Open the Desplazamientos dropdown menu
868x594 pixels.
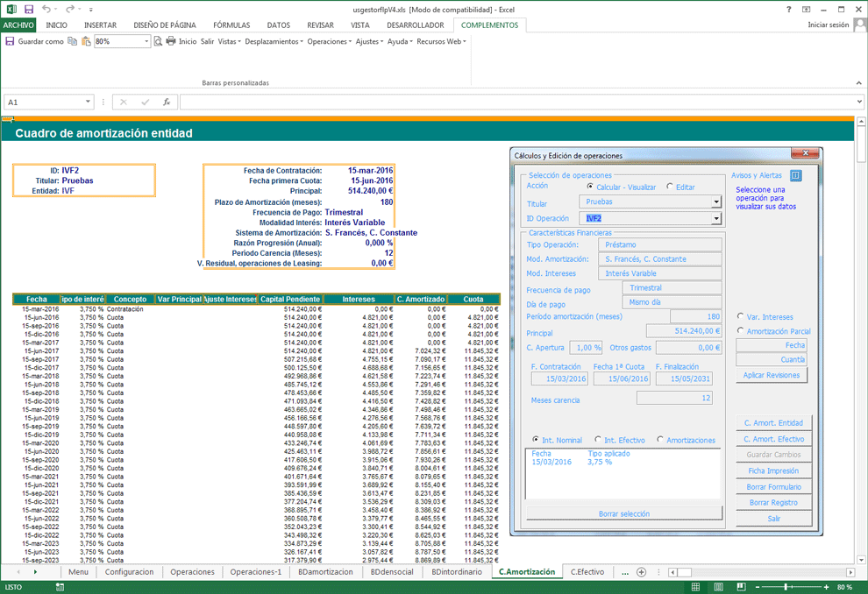click(x=274, y=41)
